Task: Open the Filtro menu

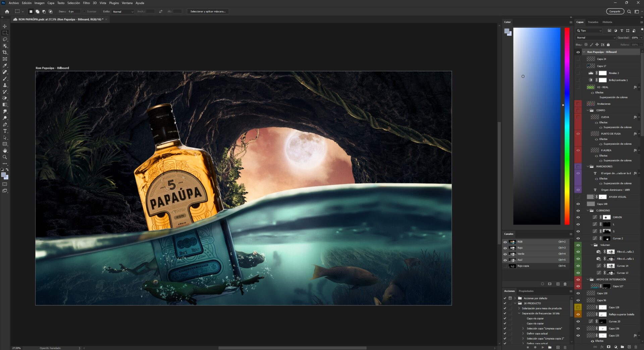Action: pyautogui.click(x=86, y=3)
